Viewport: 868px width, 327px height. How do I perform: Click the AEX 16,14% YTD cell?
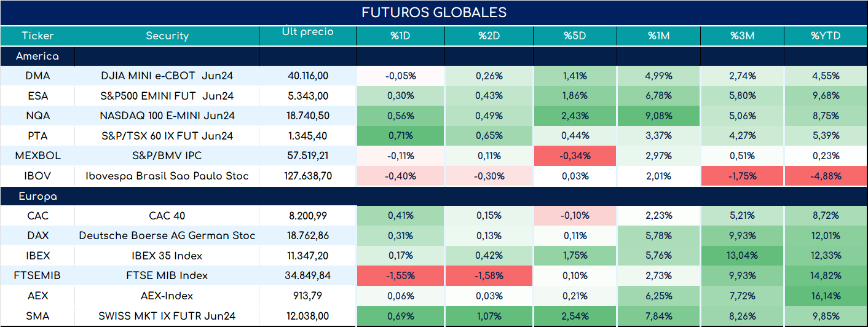pyautogui.click(x=826, y=296)
